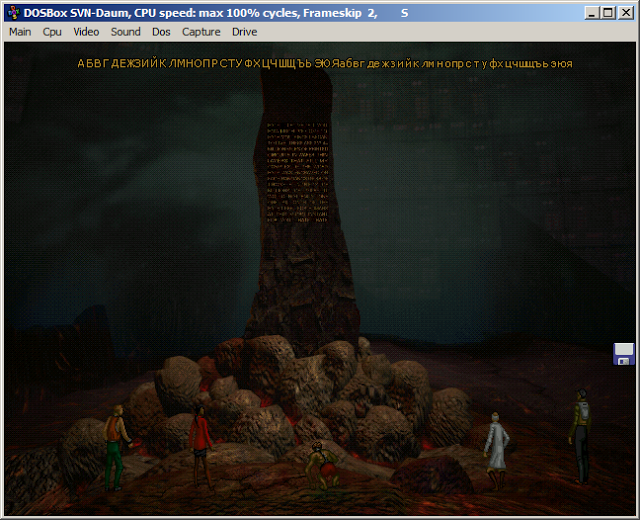Open the Dos menu

161,32
